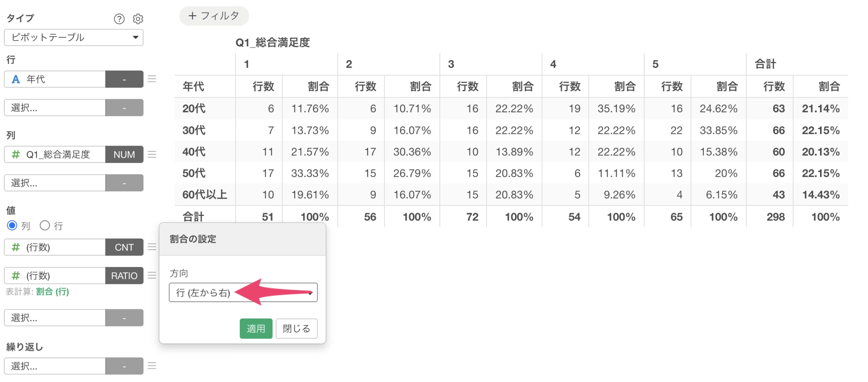Click 閉じる button in dialog
868x382 pixels.
(x=296, y=328)
